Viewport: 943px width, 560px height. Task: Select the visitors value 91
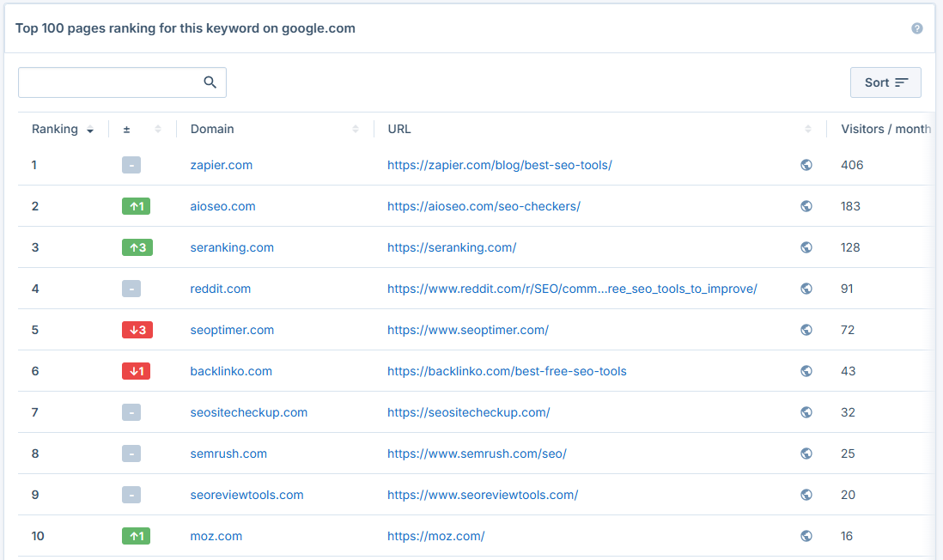pos(847,289)
